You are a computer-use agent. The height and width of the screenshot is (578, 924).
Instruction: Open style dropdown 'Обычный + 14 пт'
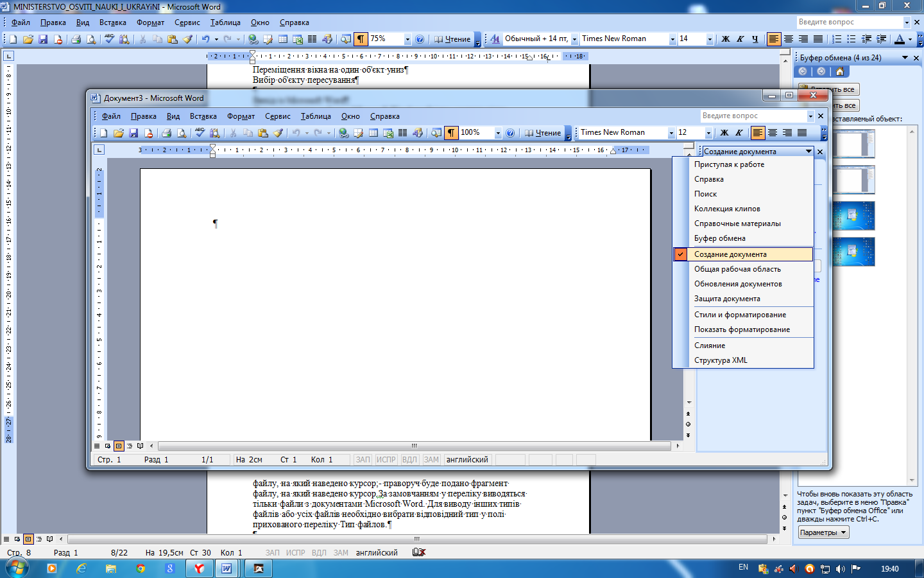pyautogui.click(x=574, y=39)
